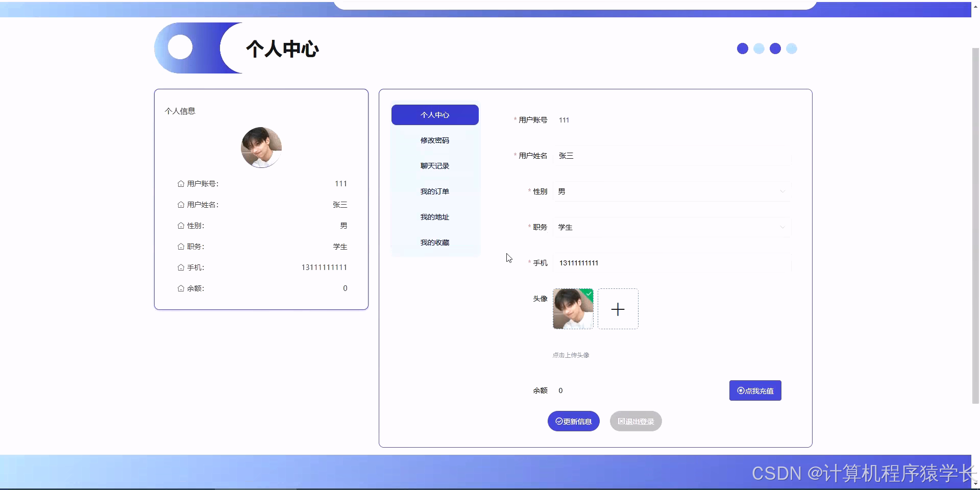Click the 退出登录 logout button

[635, 421]
